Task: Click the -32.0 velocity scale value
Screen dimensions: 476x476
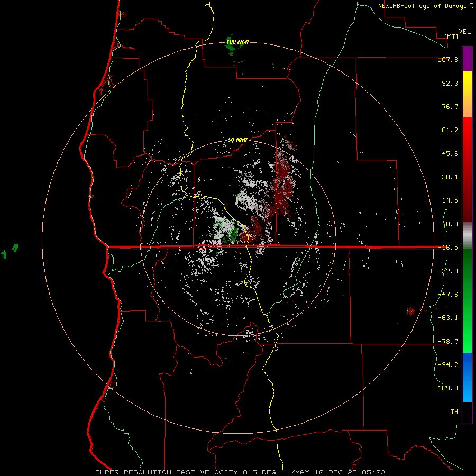Action: 448,271
